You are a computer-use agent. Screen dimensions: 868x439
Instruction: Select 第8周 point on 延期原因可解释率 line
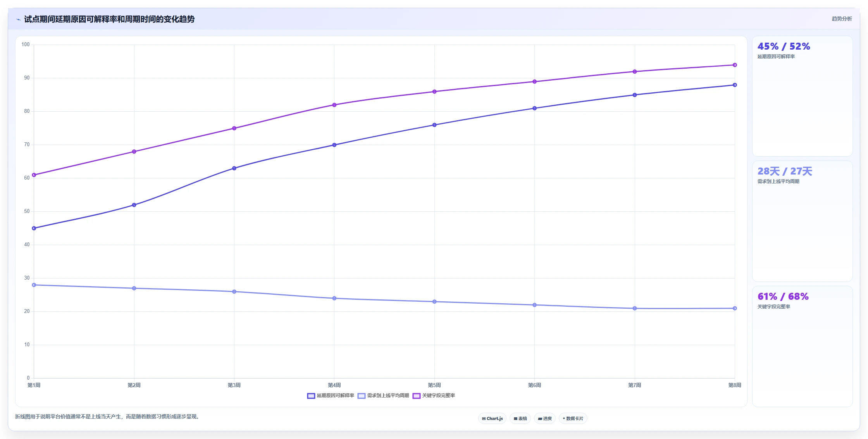pos(735,85)
